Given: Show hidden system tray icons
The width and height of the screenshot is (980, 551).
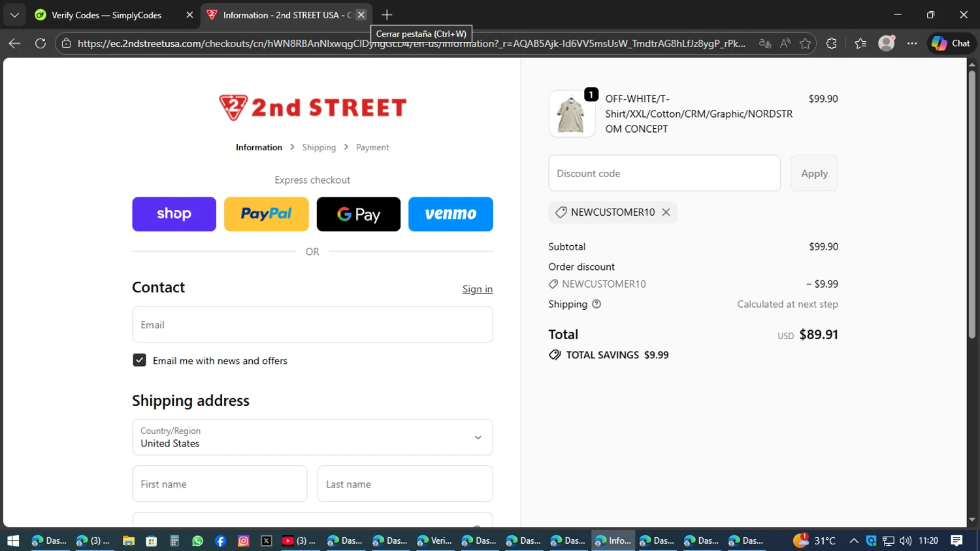Looking at the screenshot, I should pyautogui.click(x=854, y=541).
